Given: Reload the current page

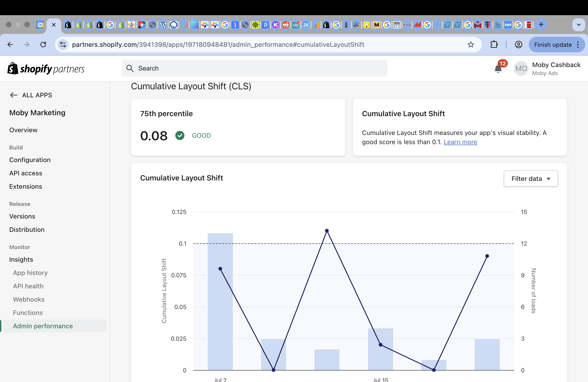Looking at the screenshot, I should [x=43, y=45].
